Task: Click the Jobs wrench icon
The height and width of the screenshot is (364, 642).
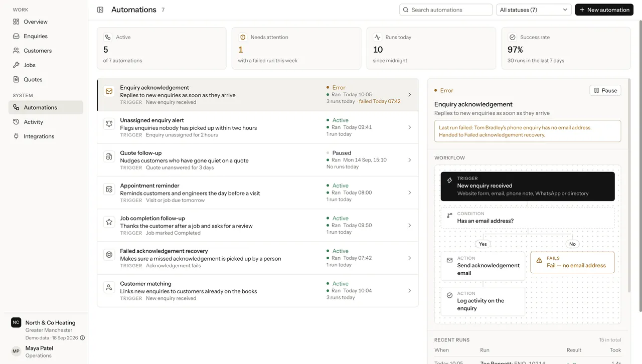Action: tap(16, 65)
